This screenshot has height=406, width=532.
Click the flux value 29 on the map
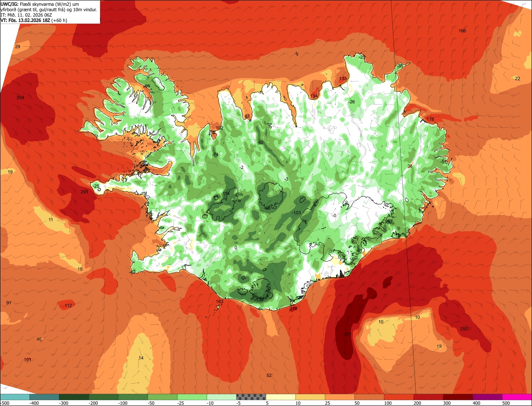17,46
